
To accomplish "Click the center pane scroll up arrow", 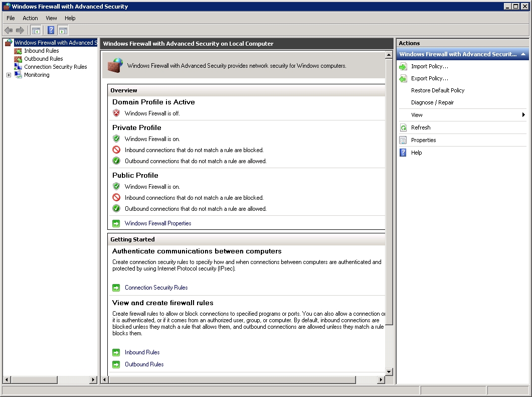I will point(389,55).
